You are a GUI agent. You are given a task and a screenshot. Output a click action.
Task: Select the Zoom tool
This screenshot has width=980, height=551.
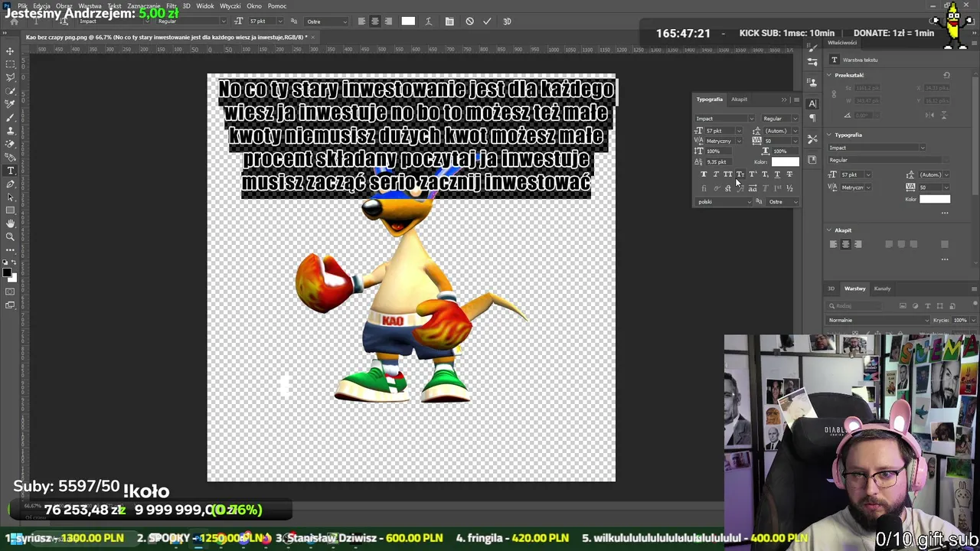pos(10,236)
